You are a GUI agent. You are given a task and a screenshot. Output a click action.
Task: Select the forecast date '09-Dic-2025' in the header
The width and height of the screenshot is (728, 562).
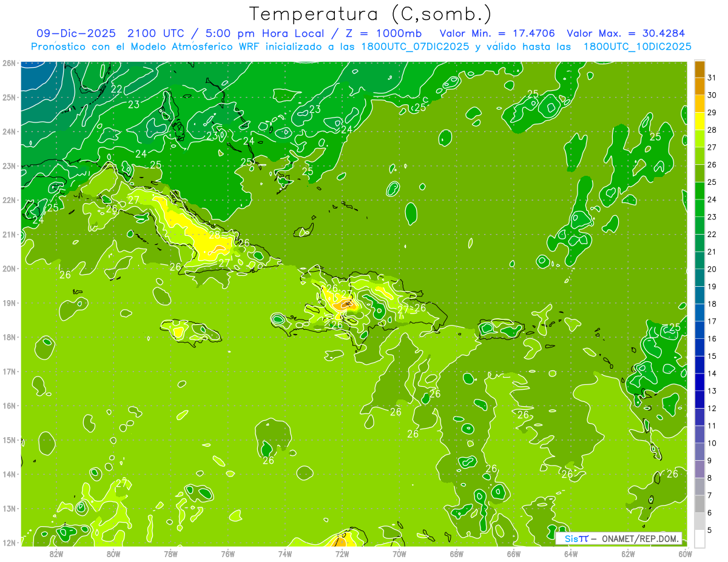[76, 33]
